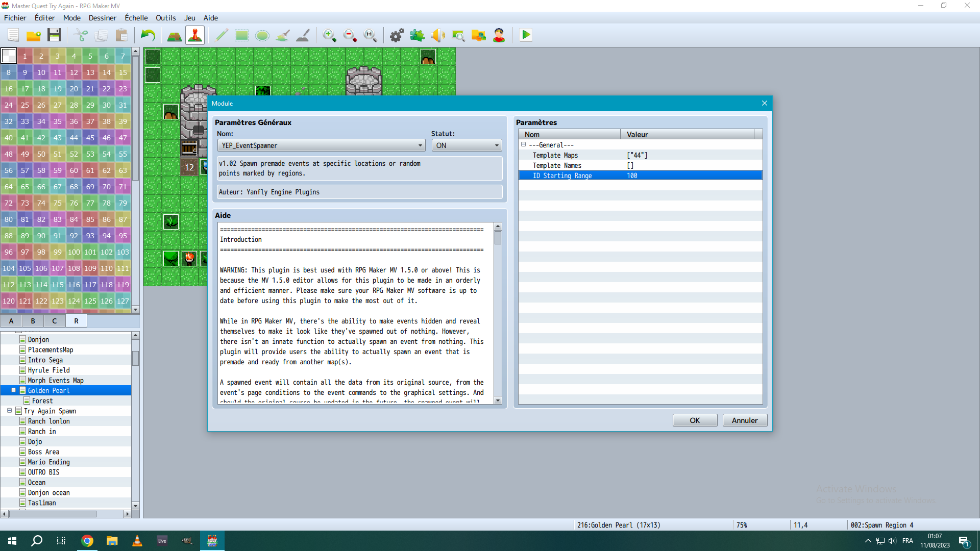Open the Échelle menu
Screen dimensions: 980x551
tap(136, 18)
